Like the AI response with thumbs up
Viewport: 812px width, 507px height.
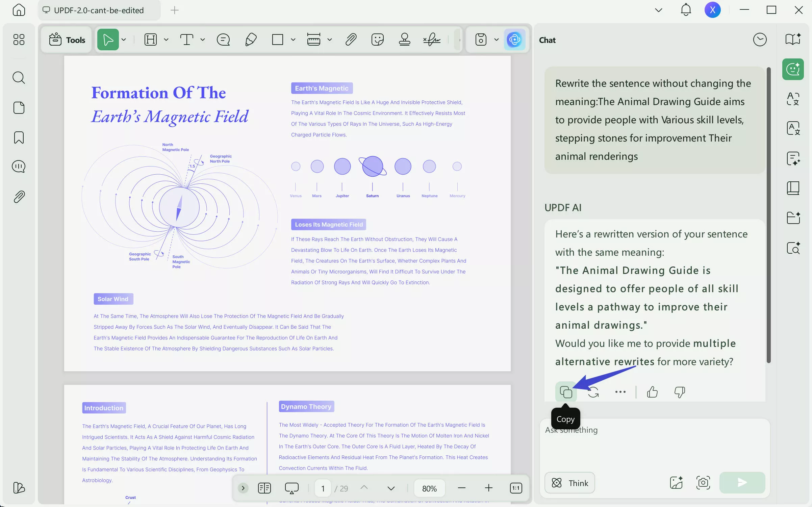652,392
